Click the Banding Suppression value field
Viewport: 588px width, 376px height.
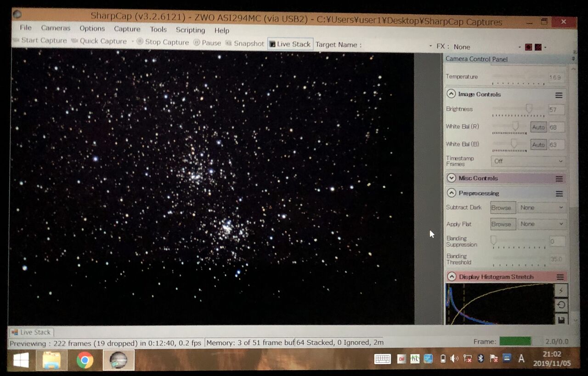click(x=558, y=241)
